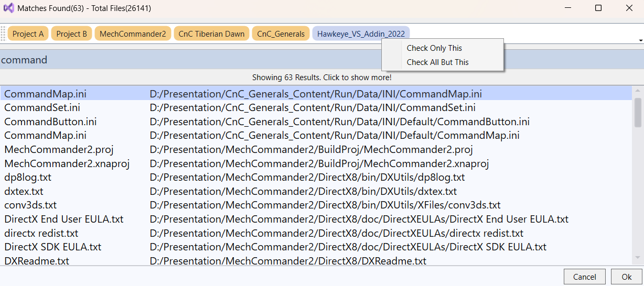Toggle the Project B filter tag
Image resolution: width=644 pixels, height=286 pixels.
tap(71, 34)
